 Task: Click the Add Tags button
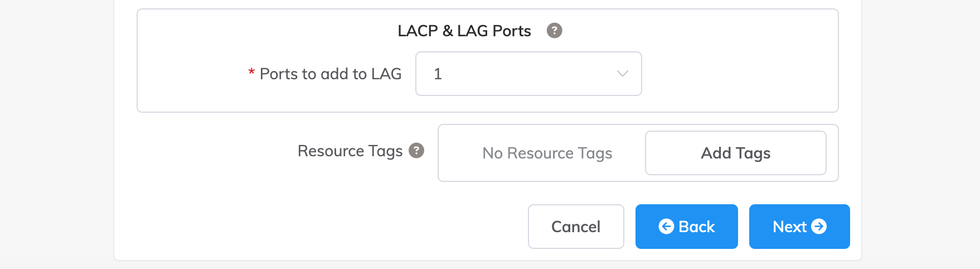735,153
